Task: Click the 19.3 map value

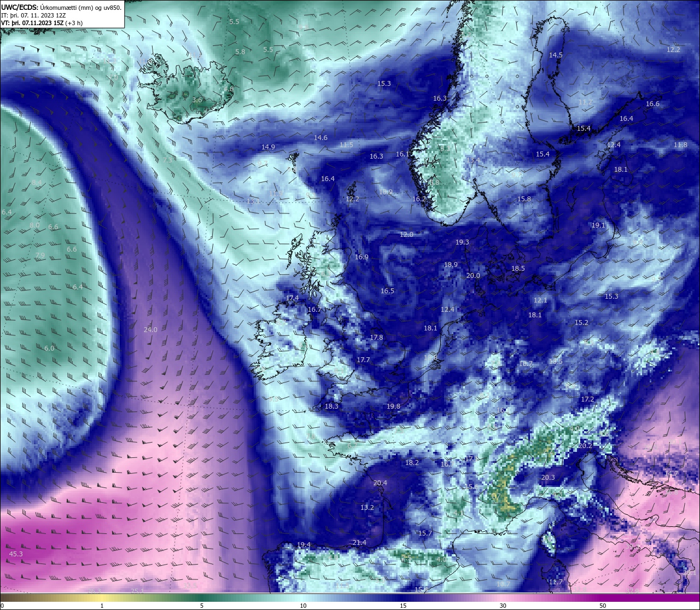Action: coord(462,242)
